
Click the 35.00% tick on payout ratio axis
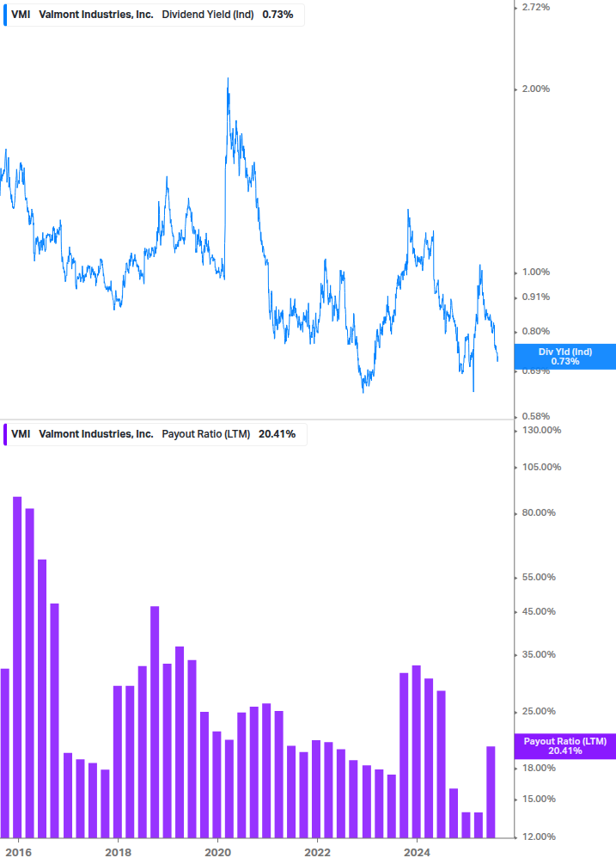click(539, 654)
